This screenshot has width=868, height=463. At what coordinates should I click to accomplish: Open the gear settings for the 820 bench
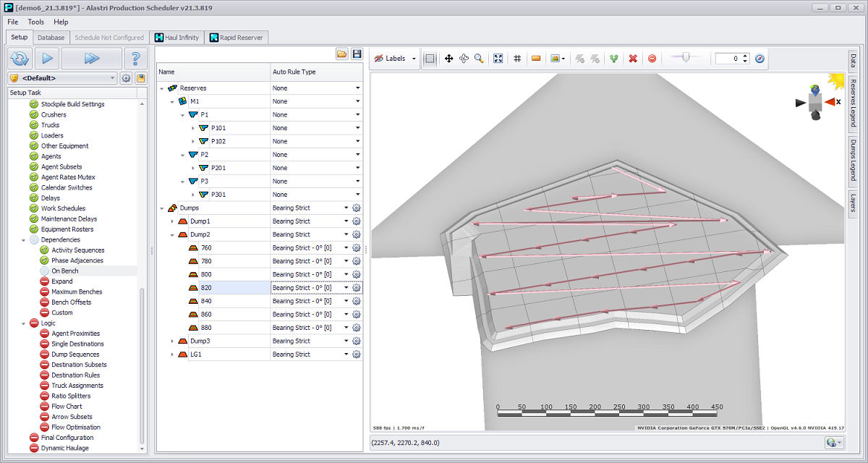356,288
